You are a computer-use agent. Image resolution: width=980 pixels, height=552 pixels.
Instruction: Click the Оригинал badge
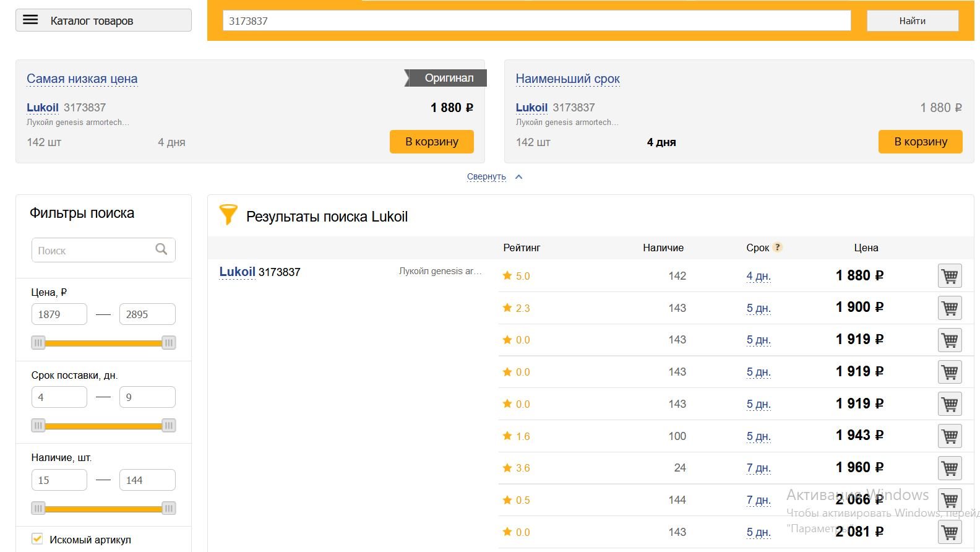[x=446, y=78]
